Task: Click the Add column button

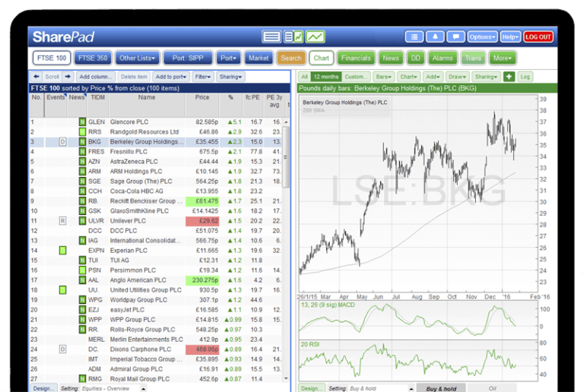Action: [96, 77]
